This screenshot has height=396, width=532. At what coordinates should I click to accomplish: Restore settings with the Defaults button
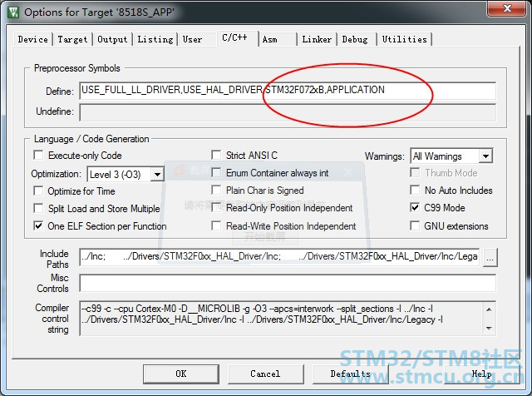click(350, 374)
